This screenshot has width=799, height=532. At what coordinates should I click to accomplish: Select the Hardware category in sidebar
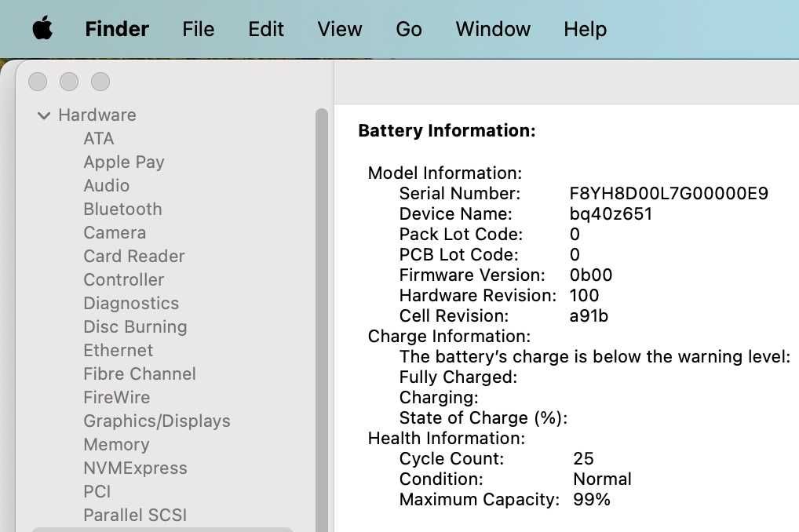point(97,115)
